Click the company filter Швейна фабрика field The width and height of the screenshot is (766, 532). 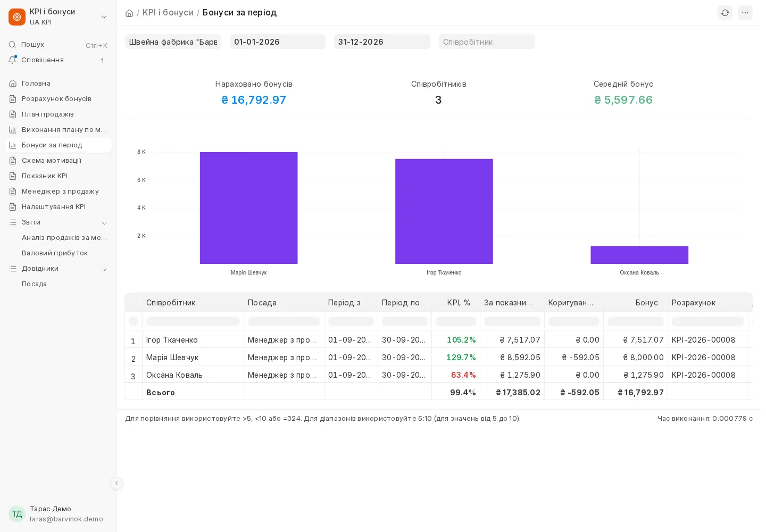pyautogui.click(x=173, y=42)
